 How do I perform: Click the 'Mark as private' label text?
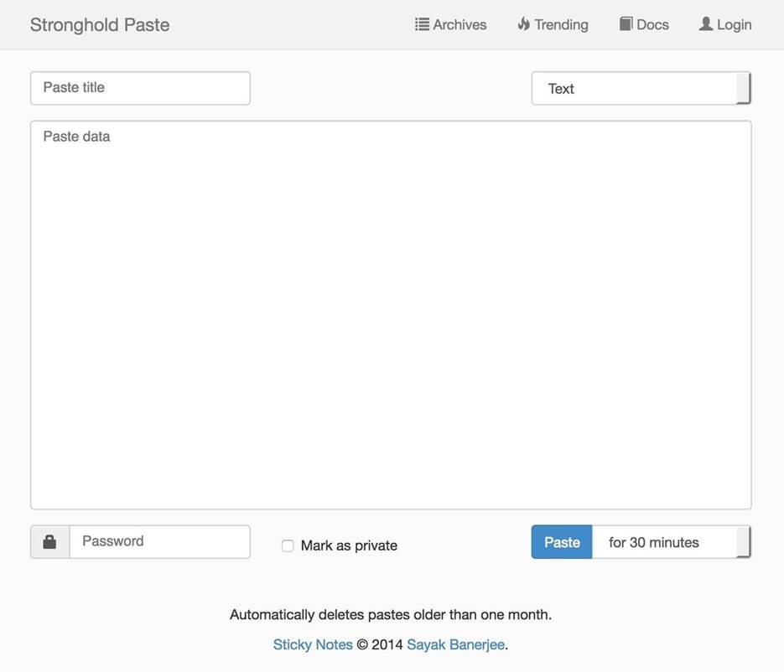point(349,545)
